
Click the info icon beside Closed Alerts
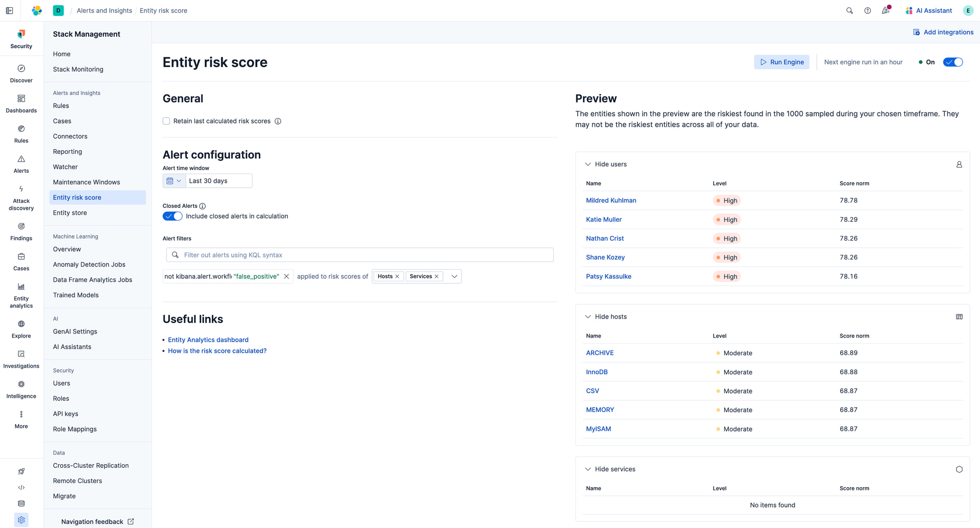[x=203, y=206]
